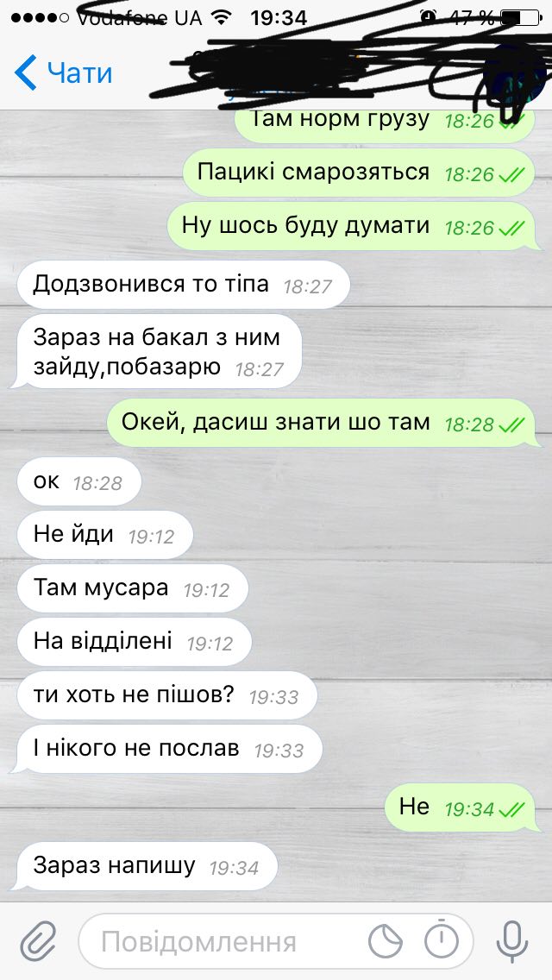Tap the scribbled-out chat avatar
This screenshot has width=552, height=980.
click(515, 76)
